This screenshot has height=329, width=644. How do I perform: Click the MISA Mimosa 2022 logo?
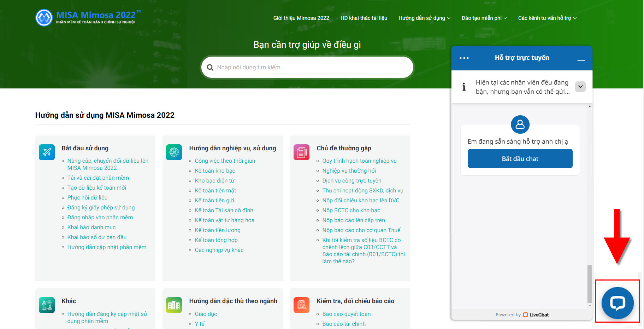(x=88, y=17)
